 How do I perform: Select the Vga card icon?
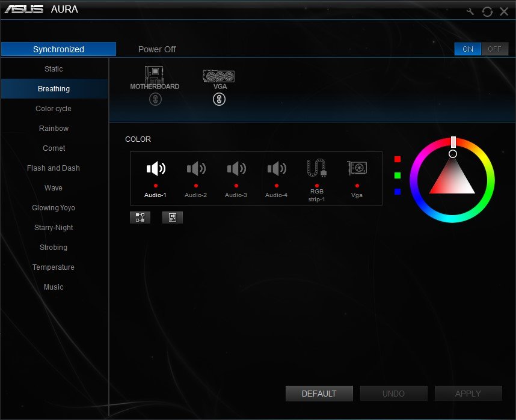[x=357, y=168]
